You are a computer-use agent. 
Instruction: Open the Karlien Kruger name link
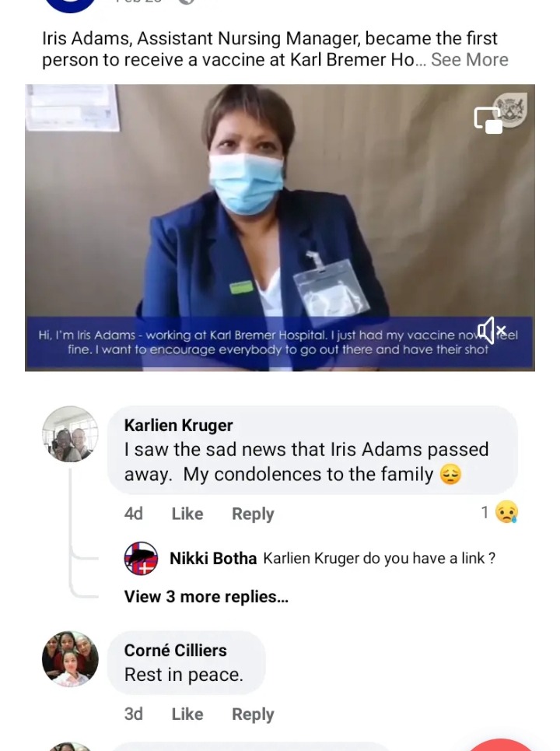(179, 426)
